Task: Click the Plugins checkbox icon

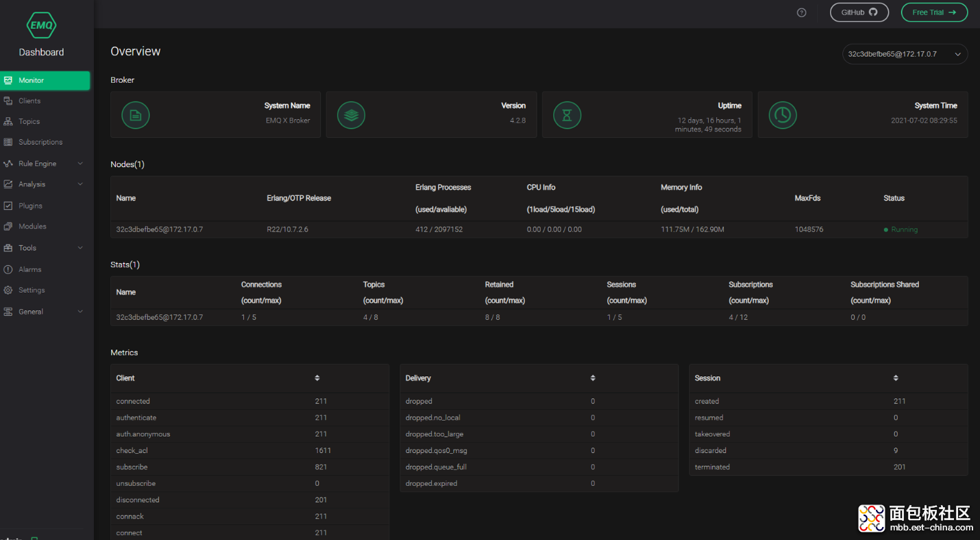Action: point(8,206)
